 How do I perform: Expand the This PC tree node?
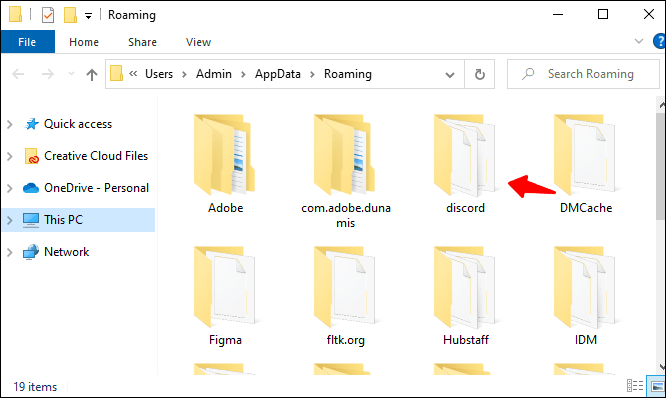(x=10, y=220)
